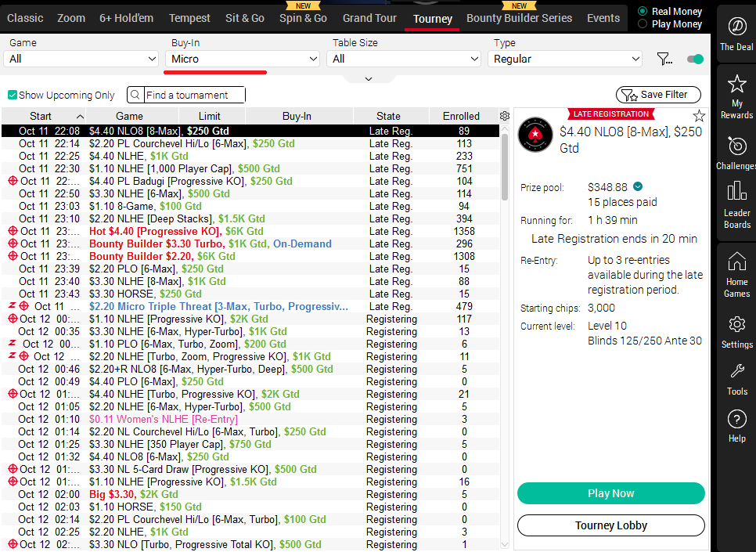This screenshot has width=756, height=552.
Task: Select the Play Money radio button
Action: click(x=643, y=23)
